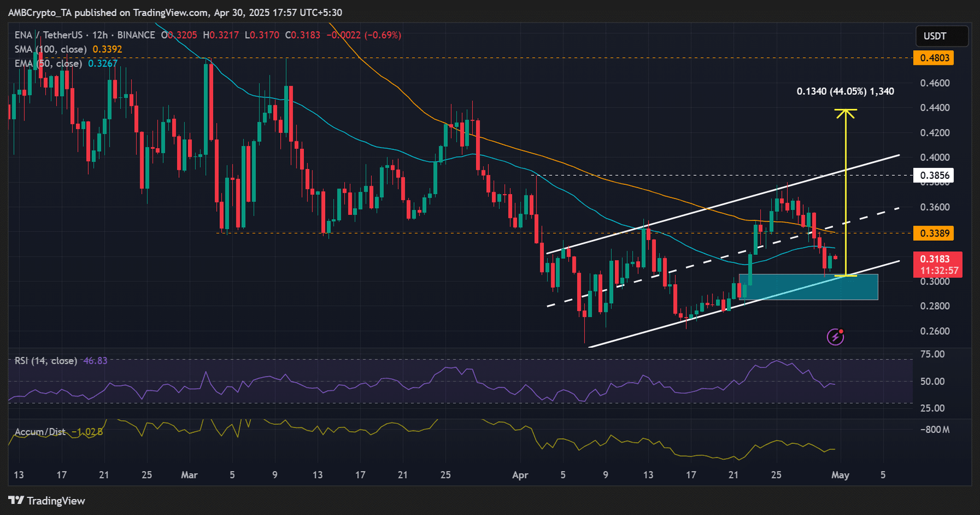Select the 0.3856 white price label
Viewport: 980px width, 515px height.
[x=933, y=176]
